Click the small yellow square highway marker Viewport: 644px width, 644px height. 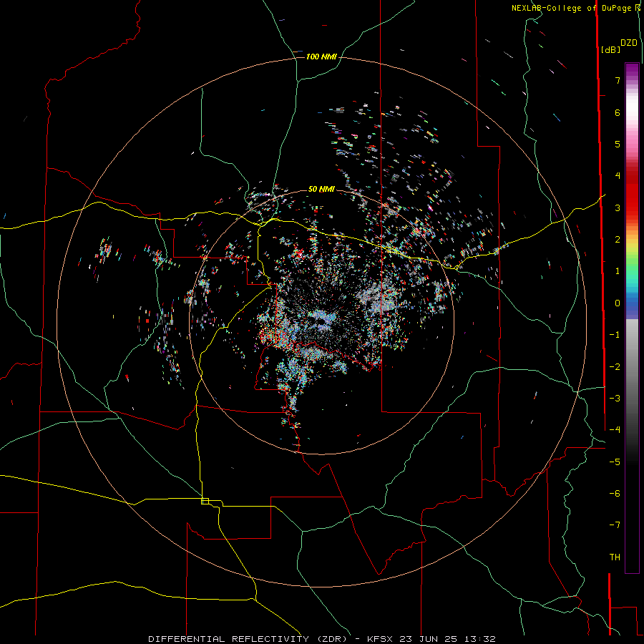tap(205, 501)
